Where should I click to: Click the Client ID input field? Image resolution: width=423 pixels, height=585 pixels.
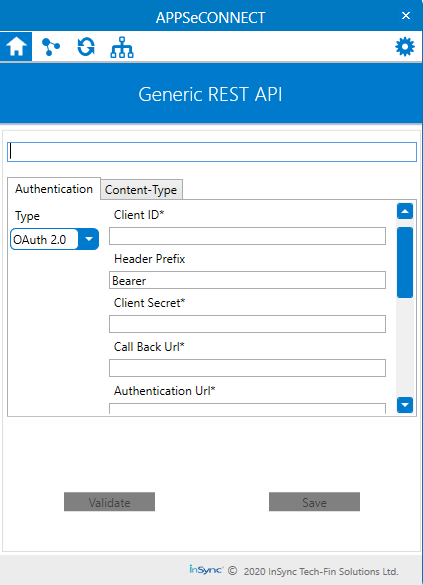click(247, 236)
